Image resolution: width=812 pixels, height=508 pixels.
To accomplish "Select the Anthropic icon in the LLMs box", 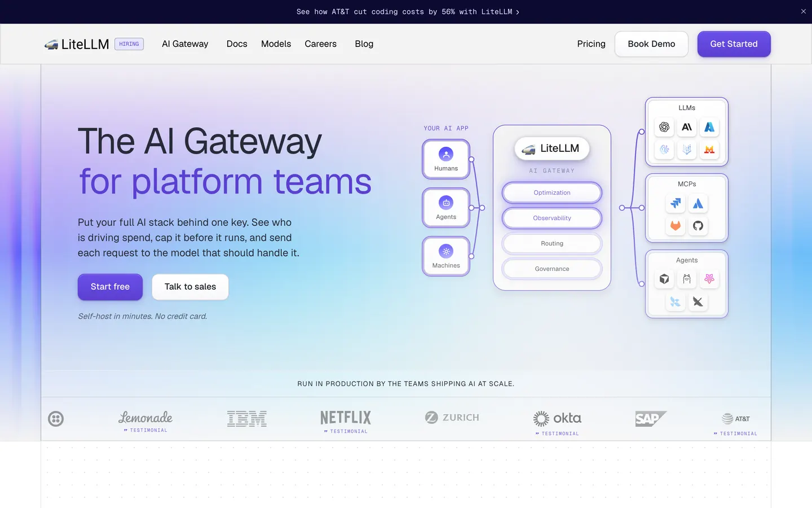I will coord(687,127).
